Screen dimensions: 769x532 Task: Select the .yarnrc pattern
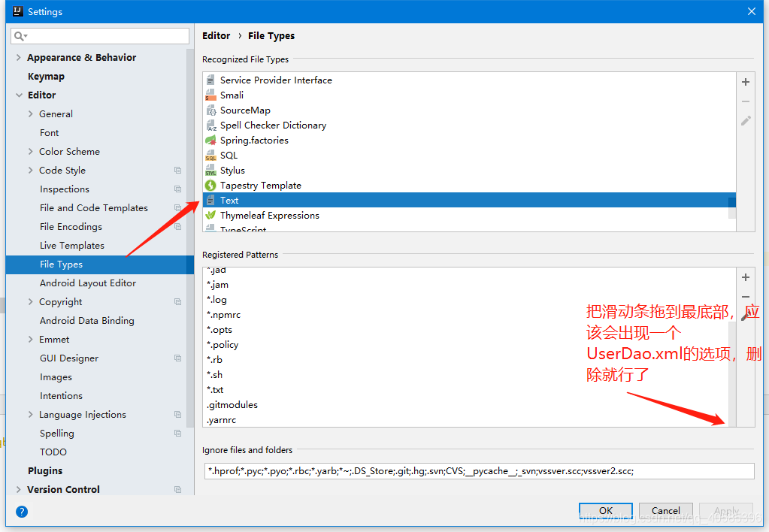pyautogui.click(x=221, y=420)
